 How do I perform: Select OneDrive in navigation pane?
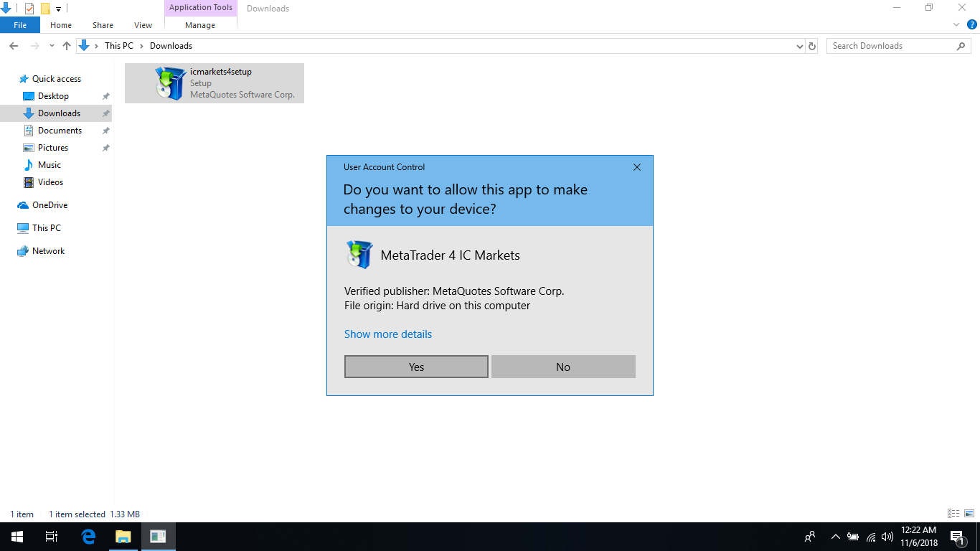tap(50, 205)
